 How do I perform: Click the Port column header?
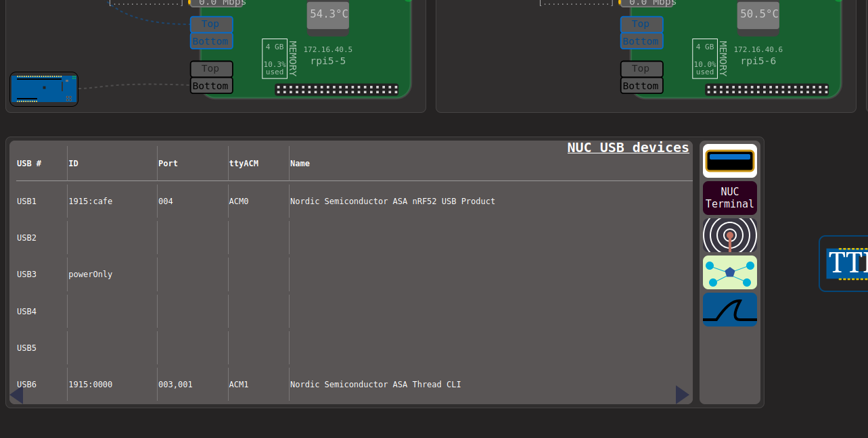[x=168, y=164]
